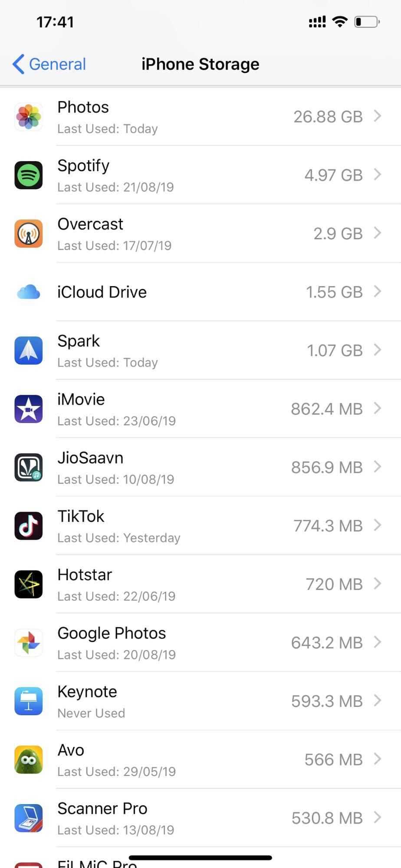The height and width of the screenshot is (868, 401).
Task: Expand Avo storage details chevron
Action: pyautogui.click(x=378, y=759)
